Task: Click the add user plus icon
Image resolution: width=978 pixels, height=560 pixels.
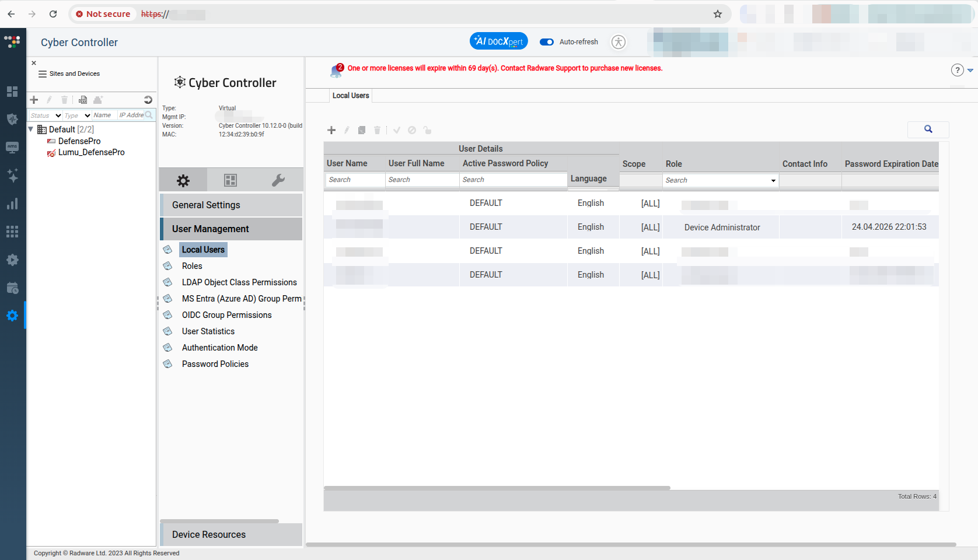Action: click(x=331, y=130)
